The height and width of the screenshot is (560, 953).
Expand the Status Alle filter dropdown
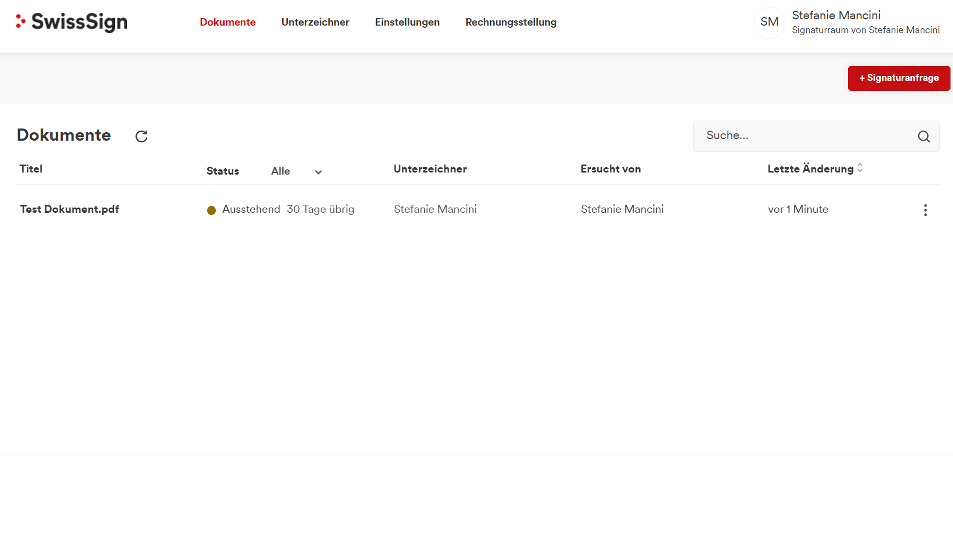(x=281, y=171)
